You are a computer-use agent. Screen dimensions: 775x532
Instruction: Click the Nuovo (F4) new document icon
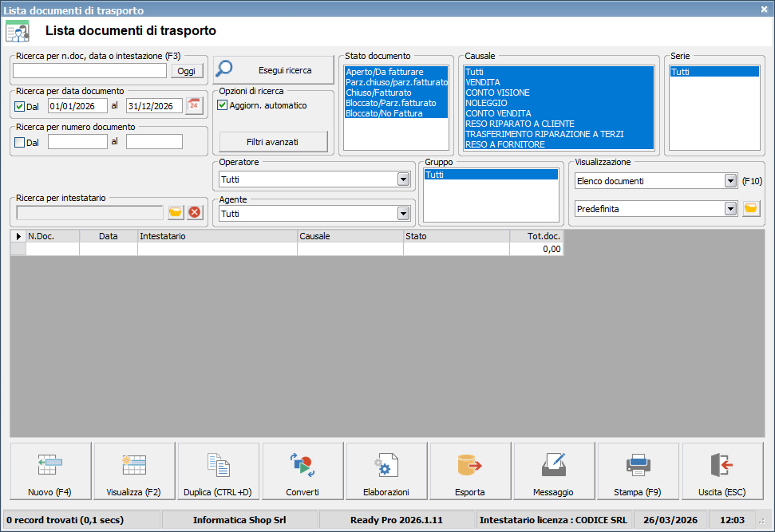click(x=50, y=464)
